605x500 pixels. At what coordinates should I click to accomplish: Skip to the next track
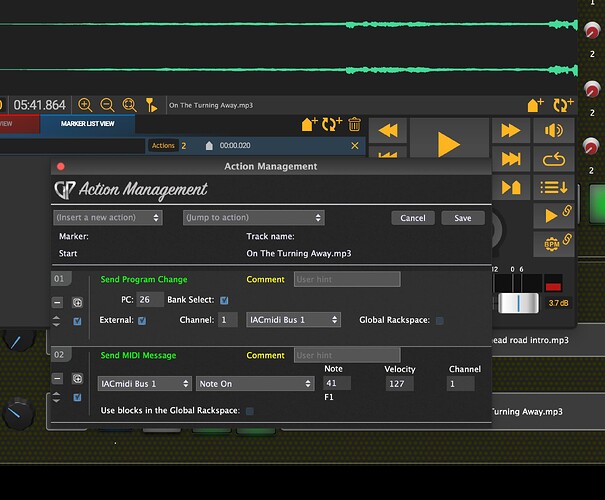click(x=510, y=159)
